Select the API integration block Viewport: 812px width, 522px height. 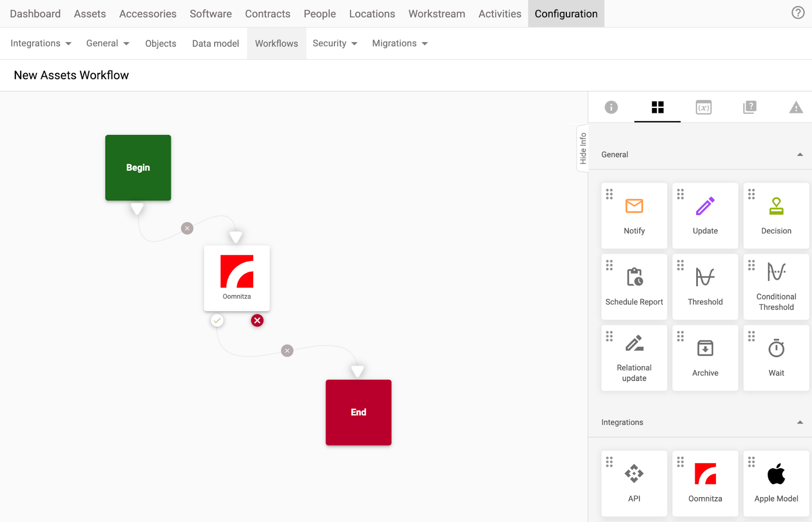coord(634,483)
